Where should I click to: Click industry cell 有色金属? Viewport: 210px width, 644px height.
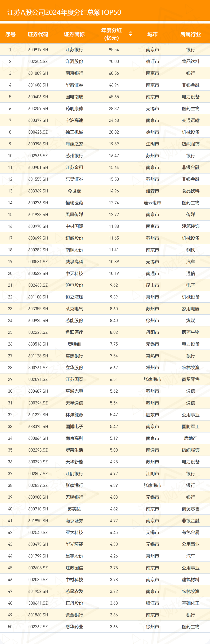click(x=191, y=533)
